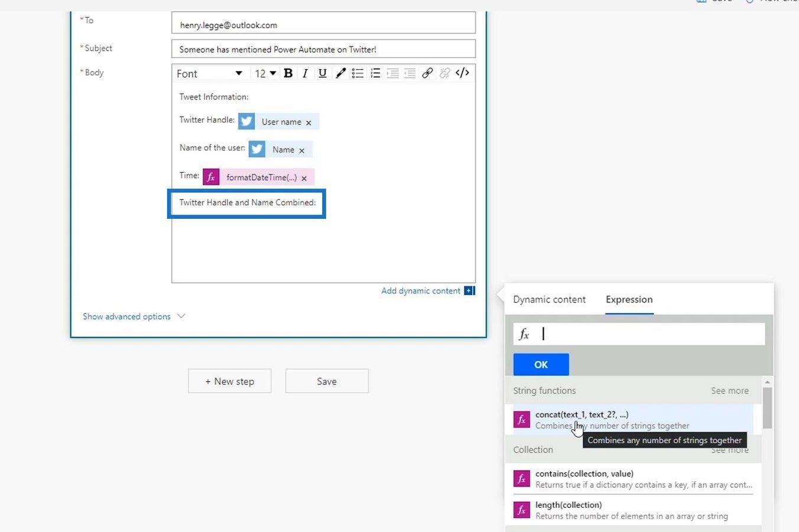Select the contains(collection, value) function
799x532 pixels.
coord(633,479)
